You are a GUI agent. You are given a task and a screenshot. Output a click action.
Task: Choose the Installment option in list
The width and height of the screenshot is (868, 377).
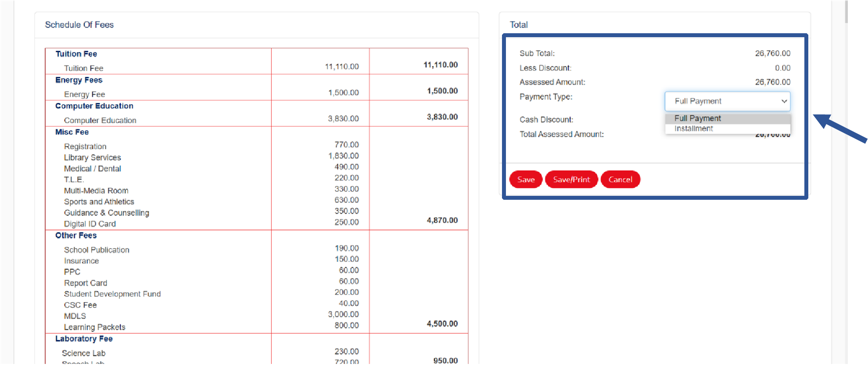727,129
